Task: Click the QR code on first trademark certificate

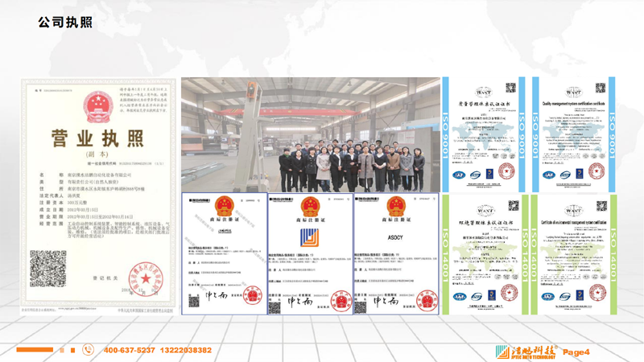Action: [x=194, y=302]
